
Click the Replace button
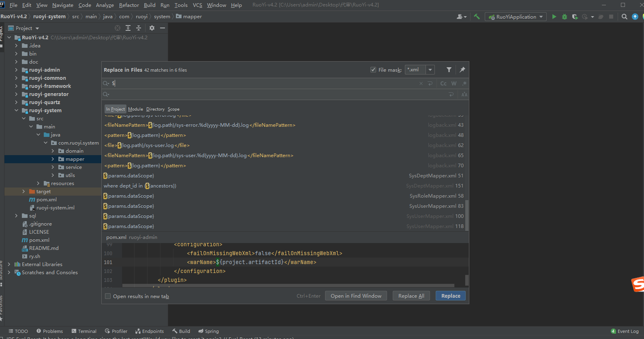pos(451,296)
